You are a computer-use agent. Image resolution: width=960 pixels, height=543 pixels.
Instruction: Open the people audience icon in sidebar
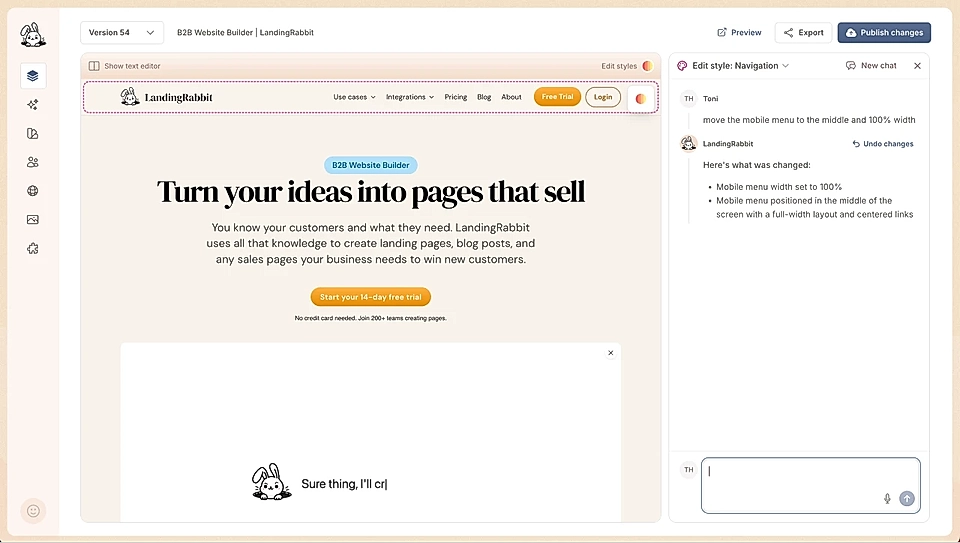pyautogui.click(x=33, y=162)
